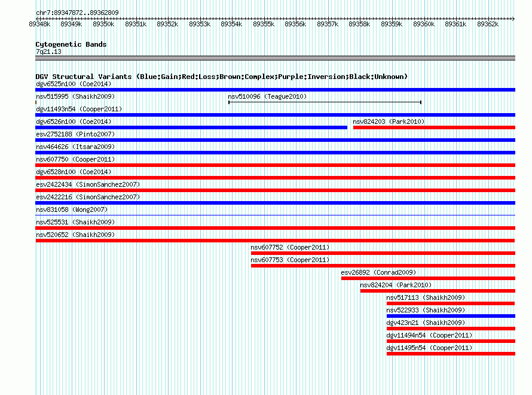Select the esv26892 red loss bar
532x395 pixels.
coord(428,278)
